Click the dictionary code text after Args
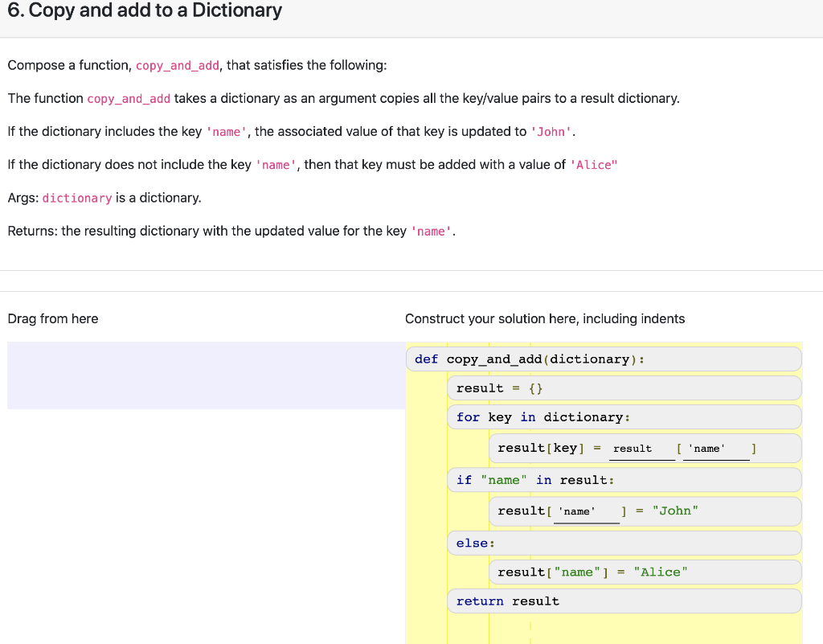The height and width of the screenshot is (644, 823). click(77, 198)
